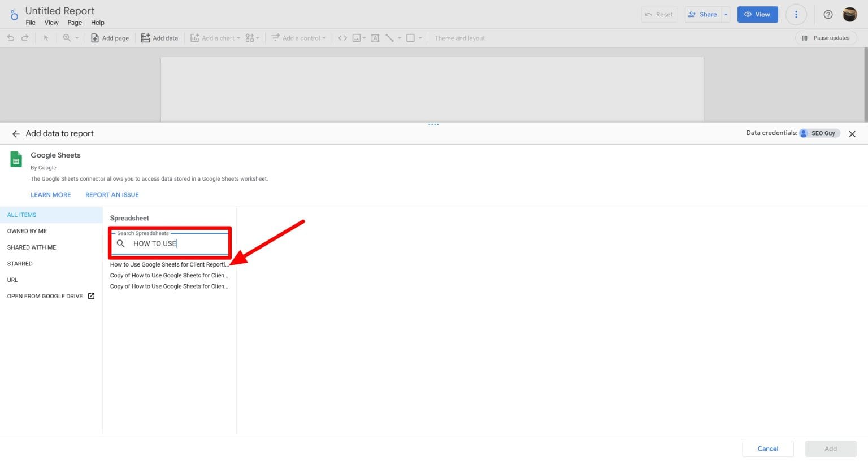Open the report options three-dot menu
Image resolution: width=868 pixels, height=466 pixels.
pyautogui.click(x=796, y=14)
